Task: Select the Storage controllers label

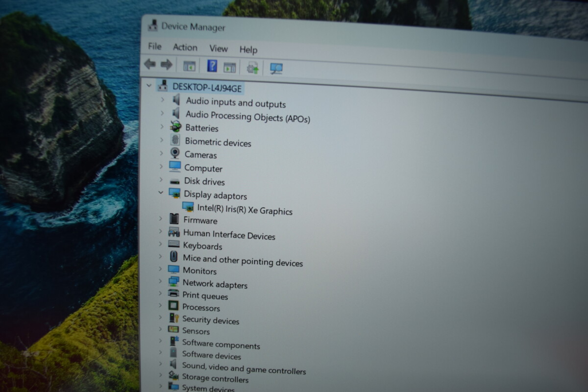Action: coord(216,378)
